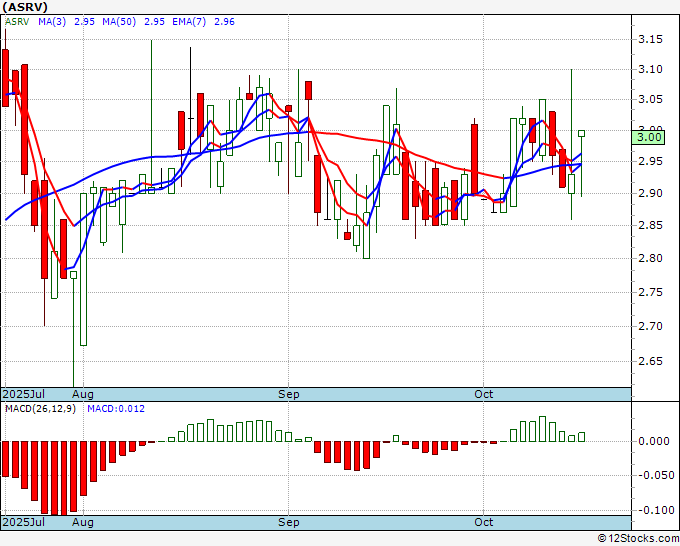Image resolution: width=680 pixels, height=546 pixels.
Task: Click the 3.15 price axis label
Action: point(651,39)
